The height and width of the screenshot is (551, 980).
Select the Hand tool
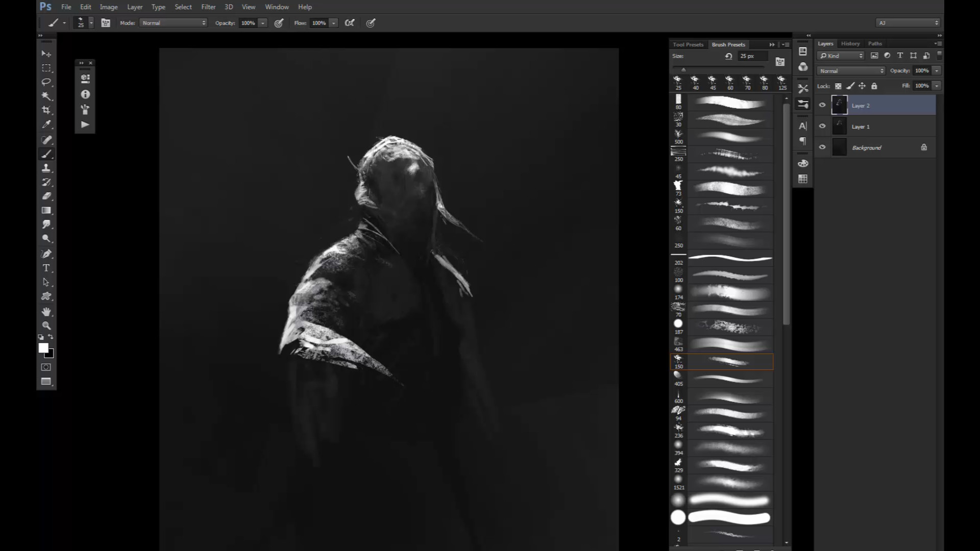tap(46, 311)
